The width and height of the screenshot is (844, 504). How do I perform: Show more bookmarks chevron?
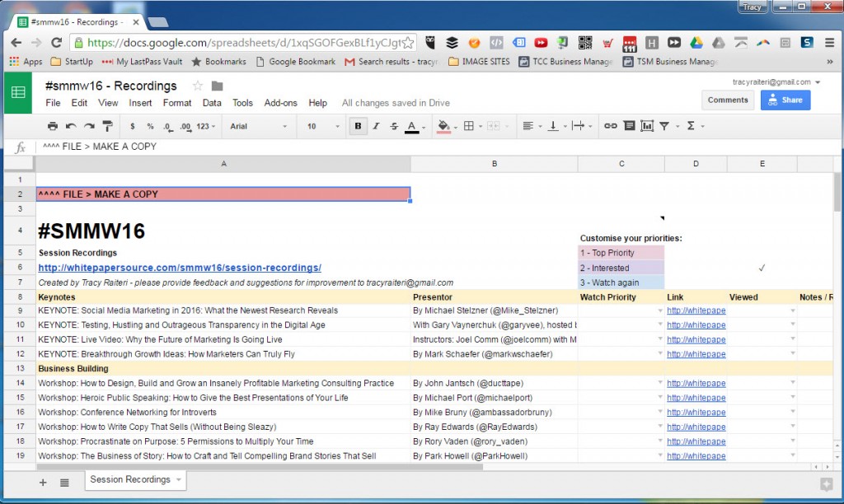(x=829, y=62)
